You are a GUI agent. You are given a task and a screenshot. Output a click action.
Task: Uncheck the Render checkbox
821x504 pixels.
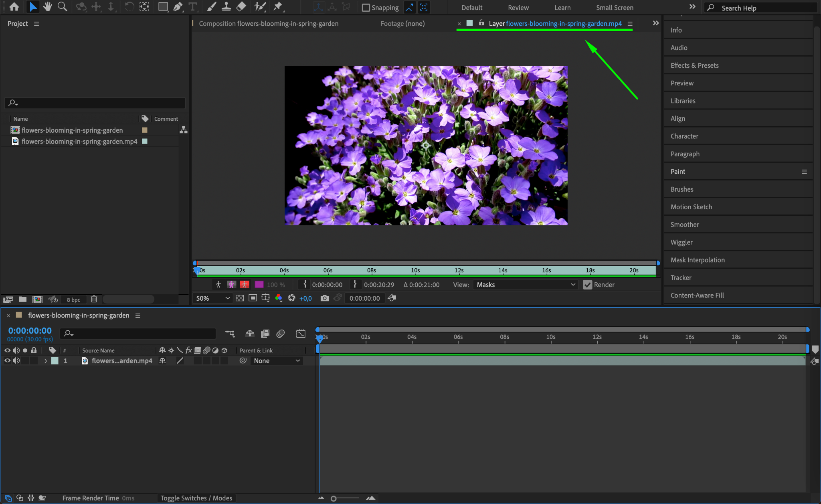pyautogui.click(x=587, y=285)
